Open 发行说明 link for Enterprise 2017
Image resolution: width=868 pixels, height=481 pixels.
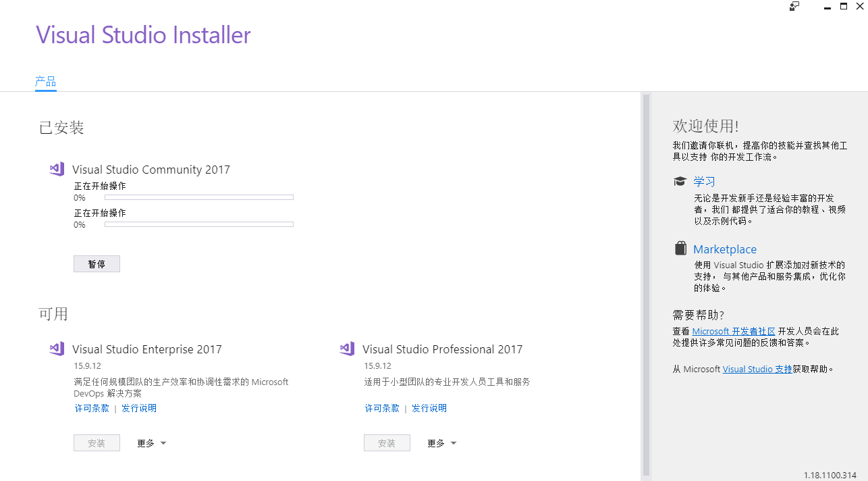click(x=139, y=408)
